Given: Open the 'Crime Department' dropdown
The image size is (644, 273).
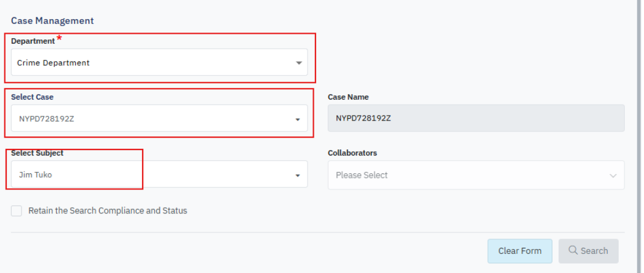Looking at the screenshot, I should click(154, 63).
